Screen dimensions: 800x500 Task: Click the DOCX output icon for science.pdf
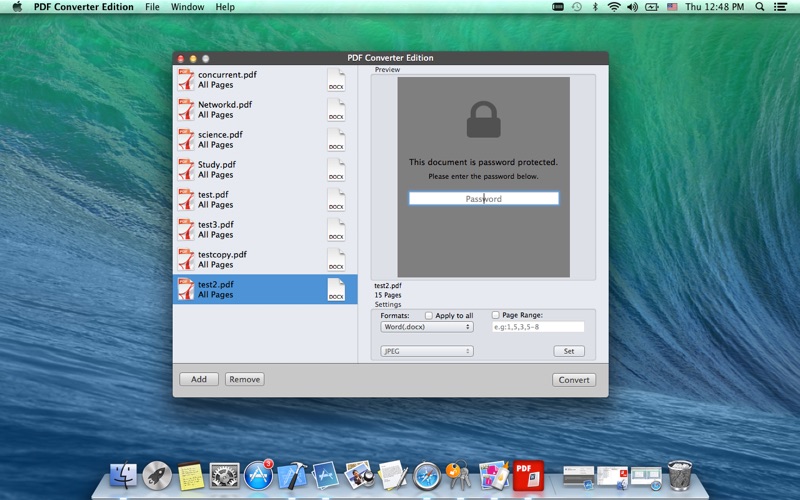point(336,140)
